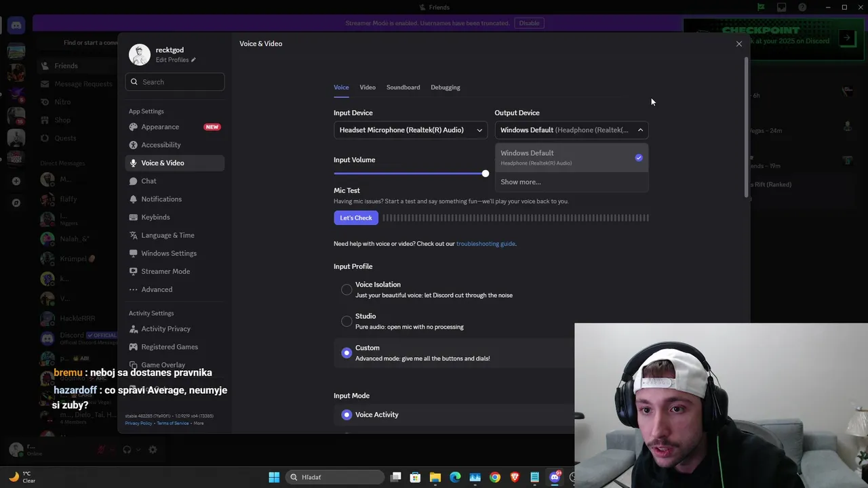
Task: Close the settings dialog with X
Action: pyautogui.click(x=739, y=44)
